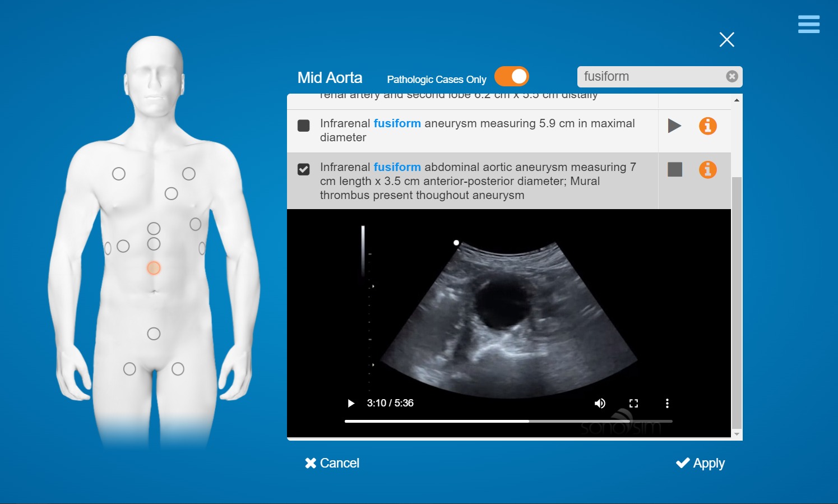This screenshot has width=838, height=504.
Task: Mute the ultrasound video audio
Action: tap(600, 403)
